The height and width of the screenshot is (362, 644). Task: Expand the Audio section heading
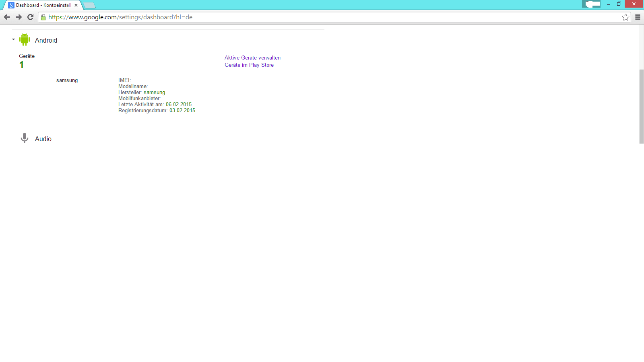(43, 139)
